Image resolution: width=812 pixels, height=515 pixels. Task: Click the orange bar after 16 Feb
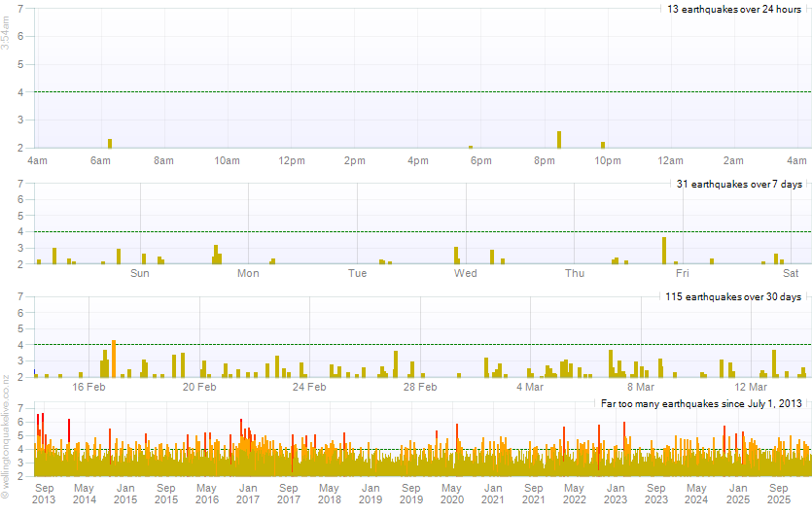click(114, 359)
